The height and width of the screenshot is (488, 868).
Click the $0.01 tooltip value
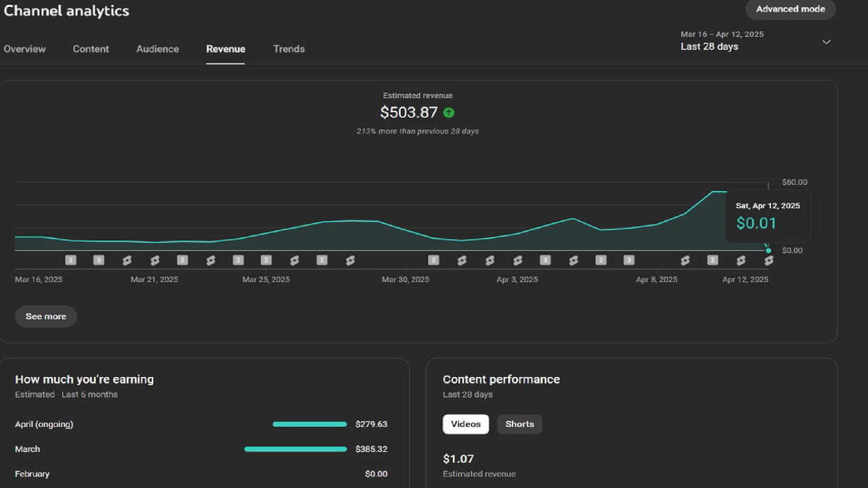coord(756,223)
